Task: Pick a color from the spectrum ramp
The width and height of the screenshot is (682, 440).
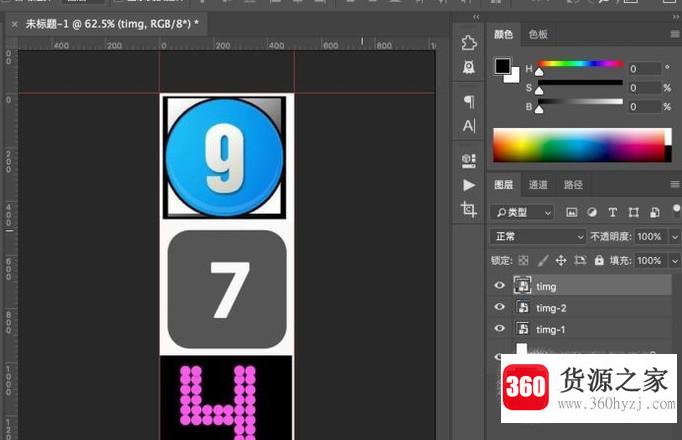Action: click(578, 145)
